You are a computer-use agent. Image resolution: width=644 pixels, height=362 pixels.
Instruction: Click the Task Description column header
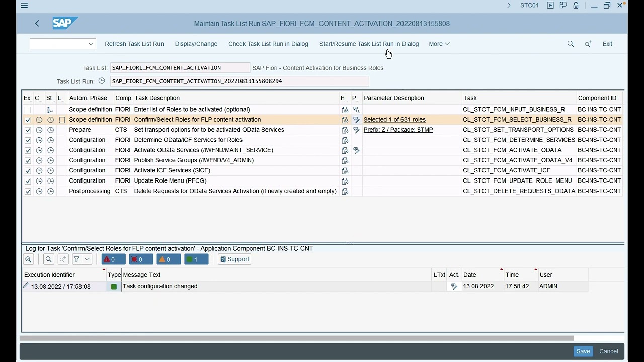click(x=236, y=98)
